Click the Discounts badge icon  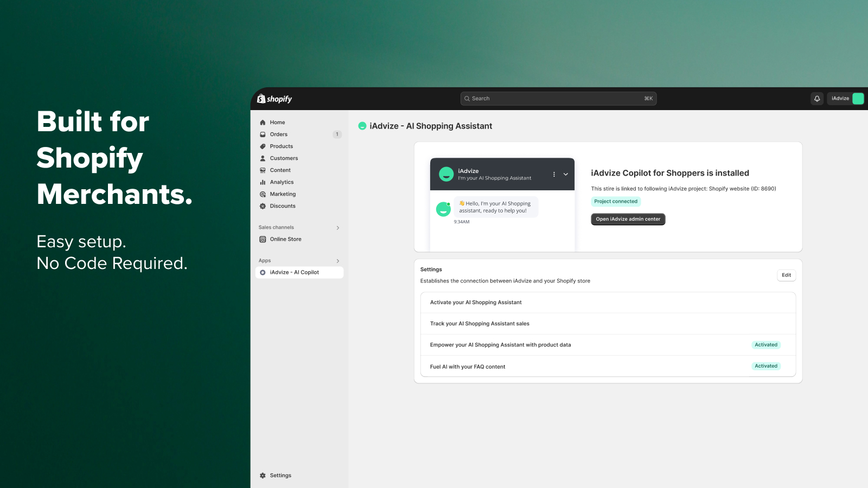263,206
